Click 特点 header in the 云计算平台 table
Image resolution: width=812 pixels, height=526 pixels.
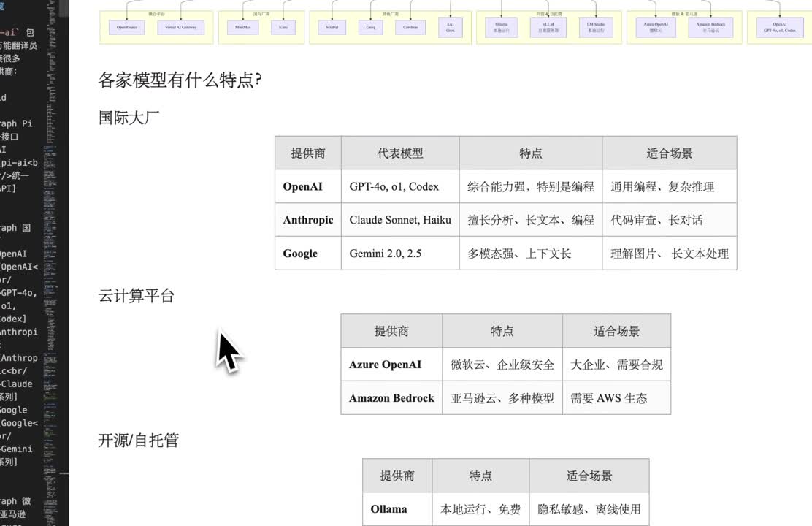(502, 331)
